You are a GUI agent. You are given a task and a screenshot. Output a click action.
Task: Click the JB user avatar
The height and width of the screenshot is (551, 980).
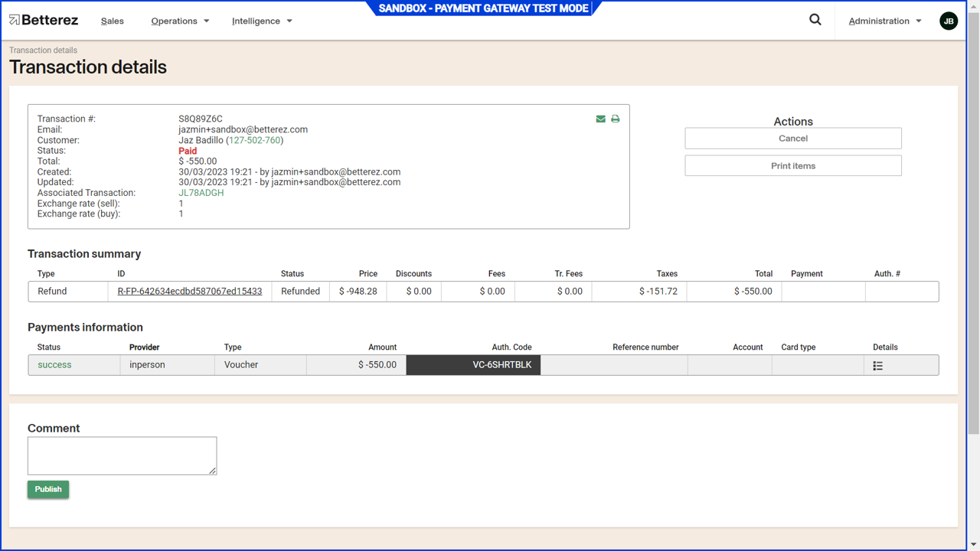948,21
